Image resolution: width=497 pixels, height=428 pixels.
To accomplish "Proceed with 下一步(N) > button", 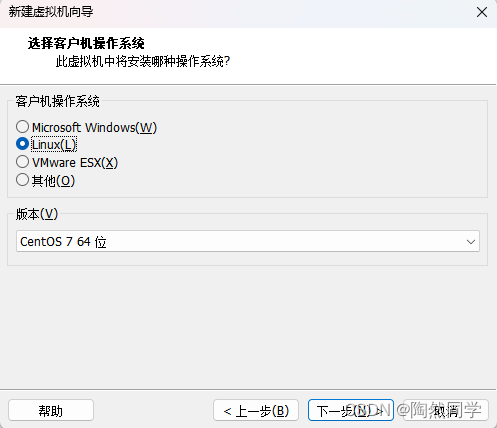I will pos(351,410).
